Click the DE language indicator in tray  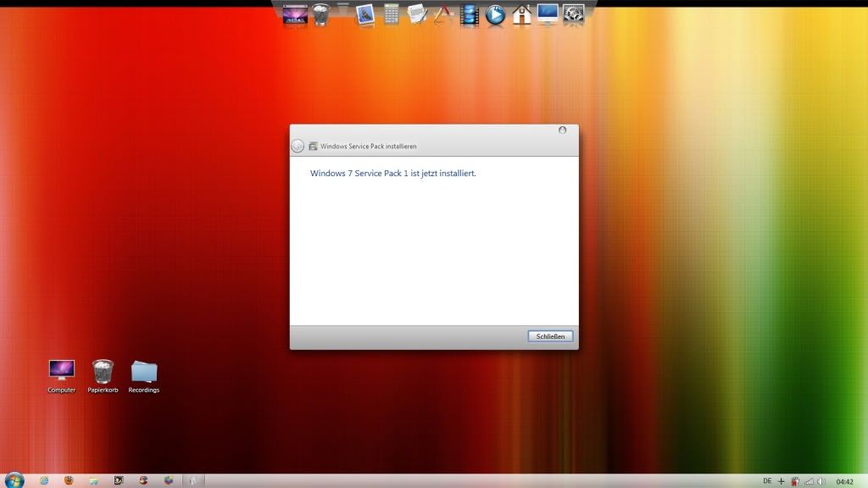(x=767, y=481)
